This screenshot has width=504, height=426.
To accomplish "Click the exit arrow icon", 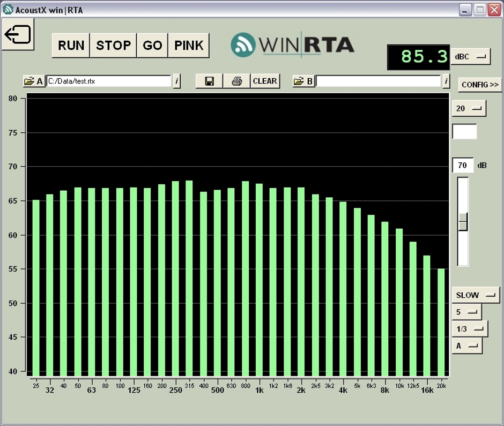I will click(18, 34).
